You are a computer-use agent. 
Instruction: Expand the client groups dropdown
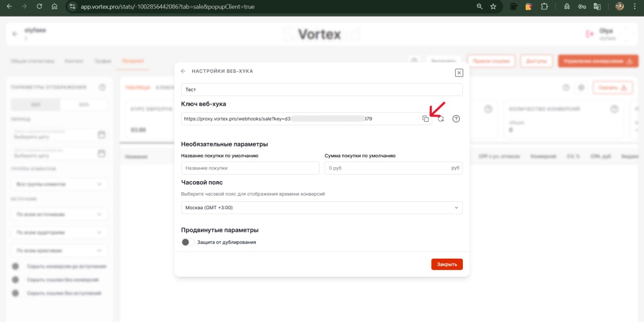[x=59, y=184]
